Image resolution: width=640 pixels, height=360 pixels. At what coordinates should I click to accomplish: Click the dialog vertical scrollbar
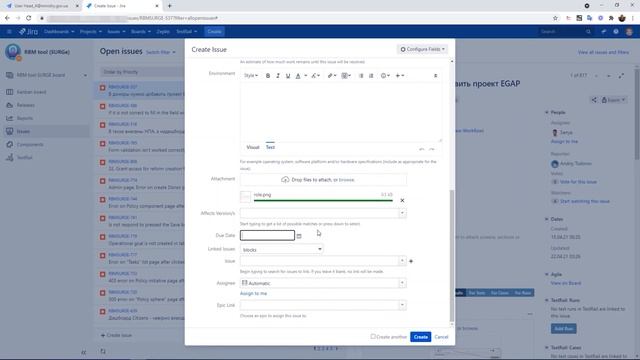pyautogui.click(x=451, y=255)
